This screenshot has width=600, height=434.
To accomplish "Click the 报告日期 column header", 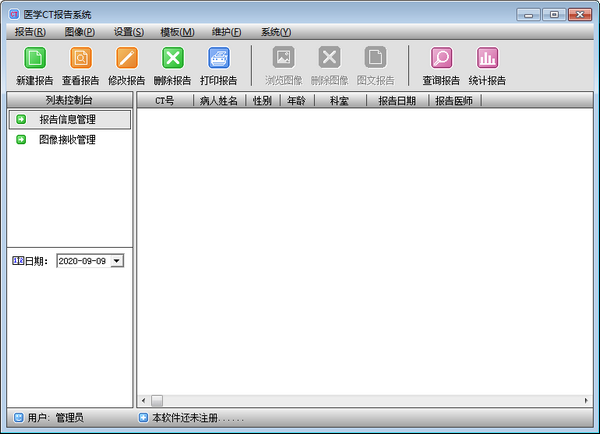I will [x=397, y=101].
